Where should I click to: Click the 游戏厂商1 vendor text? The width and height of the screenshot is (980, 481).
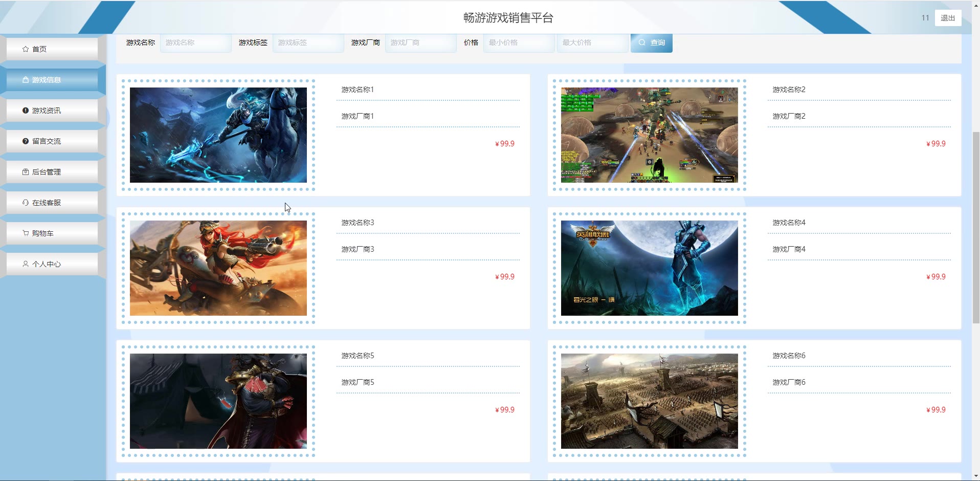tap(358, 116)
